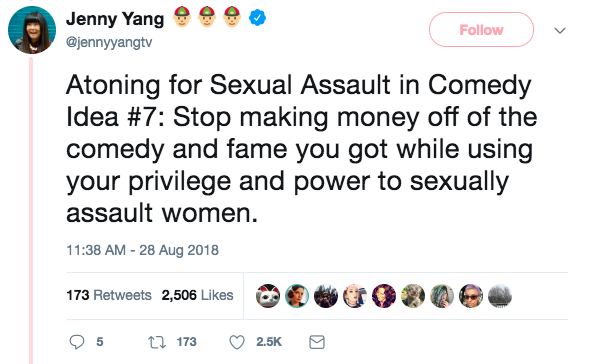Open Jenny Yang's profile avatar
The height and width of the screenshot is (364, 596).
(x=32, y=30)
